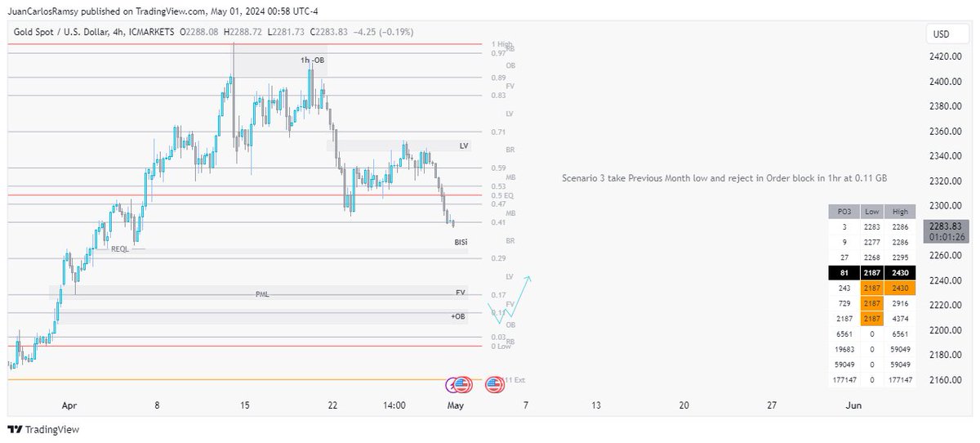The width and height of the screenshot is (980, 443).
Task: Click the 4374 high cell in PO3 table
Action: point(900,319)
